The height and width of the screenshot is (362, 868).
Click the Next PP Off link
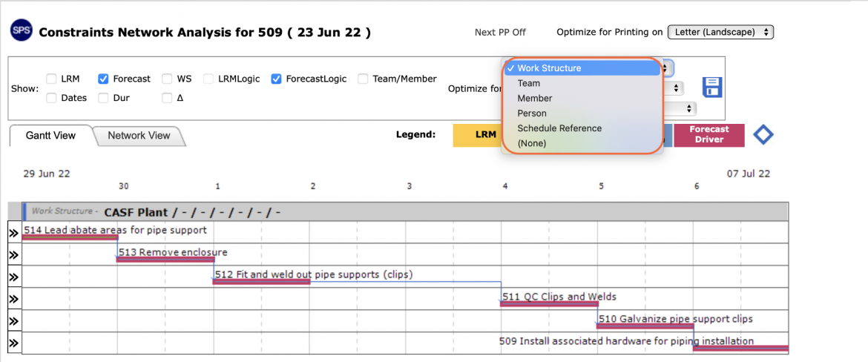pyautogui.click(x=501, y=32)
